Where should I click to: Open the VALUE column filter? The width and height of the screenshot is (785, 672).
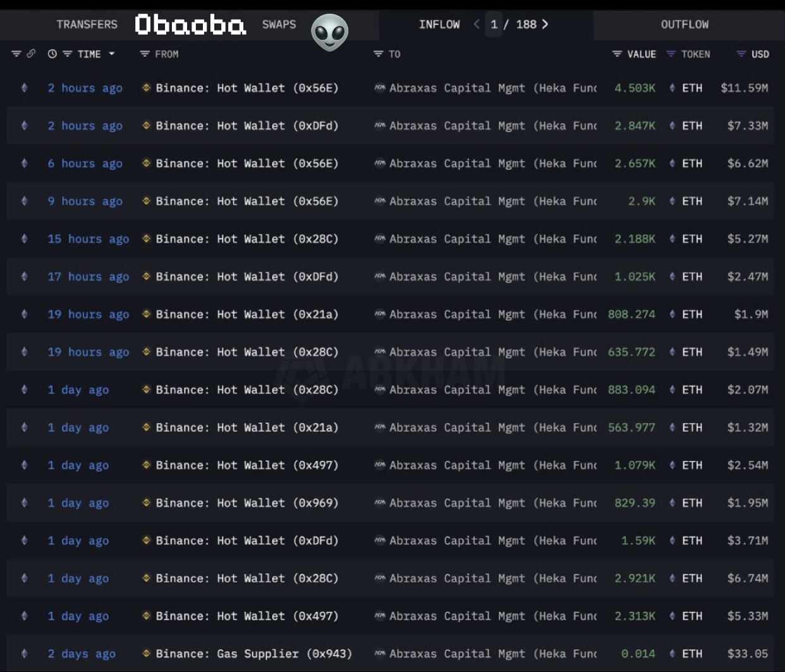pyautogui.click(x=617, y=54)
